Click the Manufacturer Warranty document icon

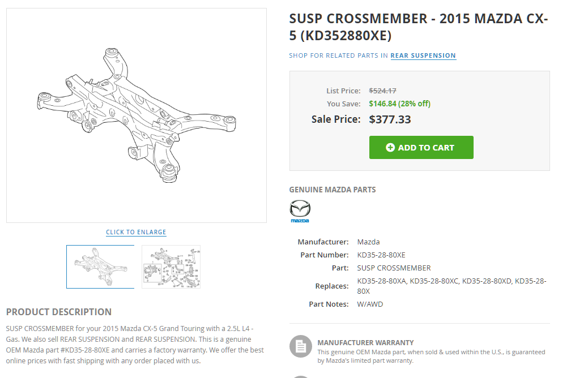300,346
